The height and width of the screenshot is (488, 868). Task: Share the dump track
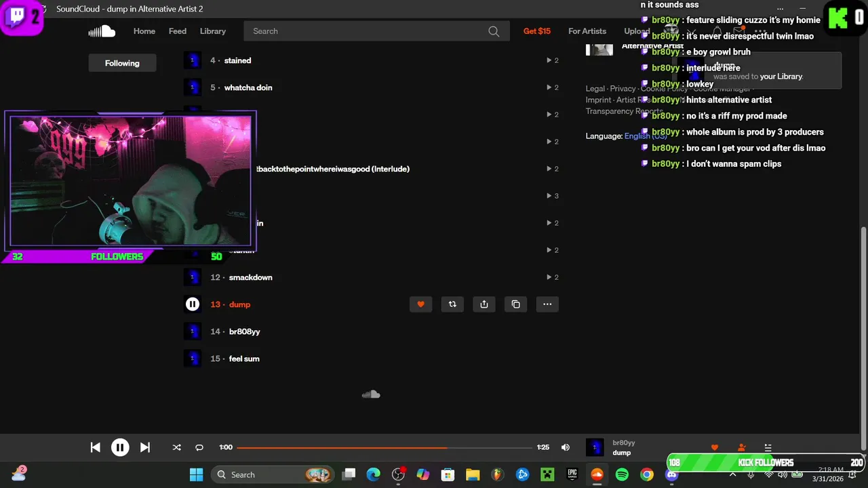click(x=484, y=304)
